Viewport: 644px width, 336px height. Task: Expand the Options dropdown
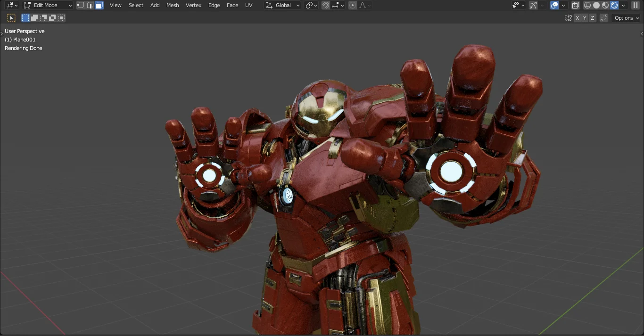tap(626, 17)
